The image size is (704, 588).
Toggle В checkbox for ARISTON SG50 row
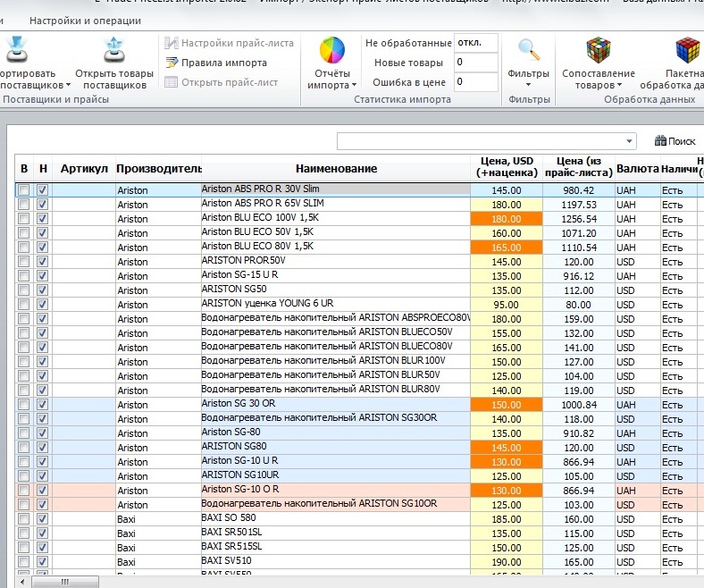pyautogui.click(x=24, y=290)
